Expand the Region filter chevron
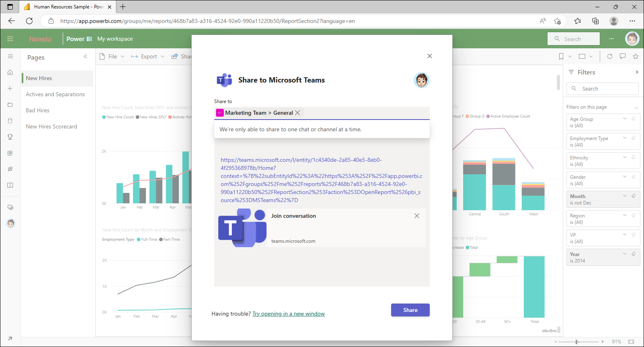Viewport: 644px width, 347px height. pyautogui.click(x=625, y=215)
